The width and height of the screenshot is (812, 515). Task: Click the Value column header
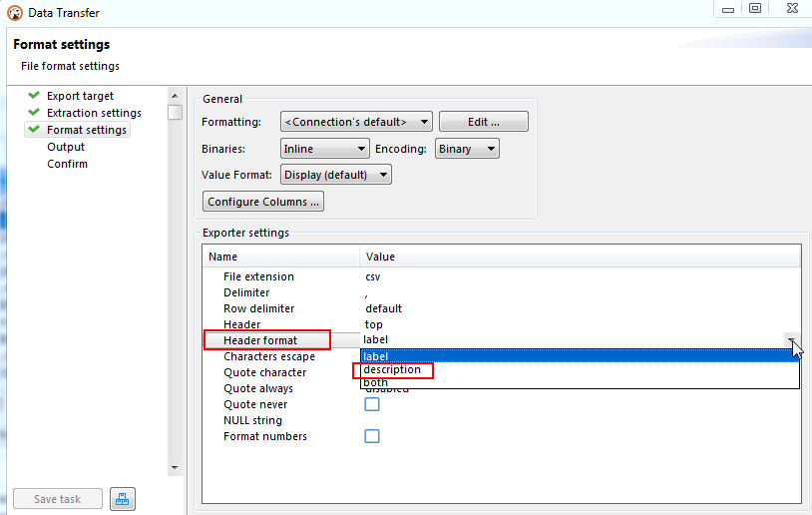tap(580, 257)
